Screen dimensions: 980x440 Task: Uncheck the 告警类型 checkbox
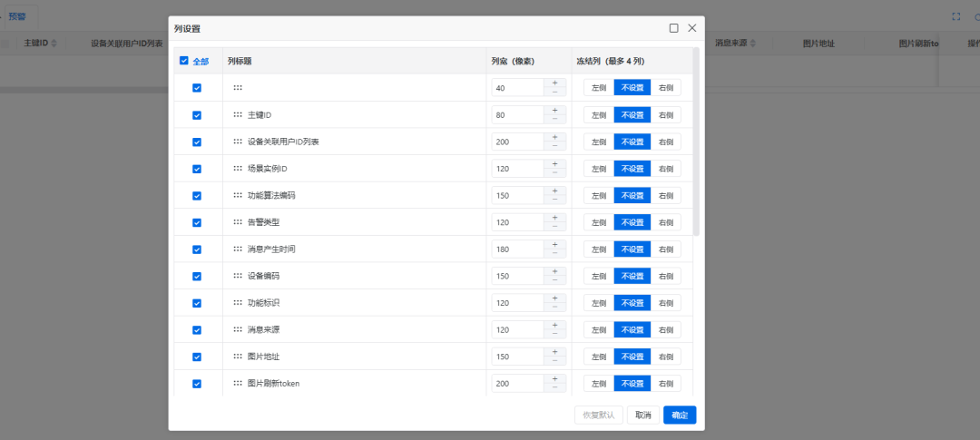click(x=197, y=222)
